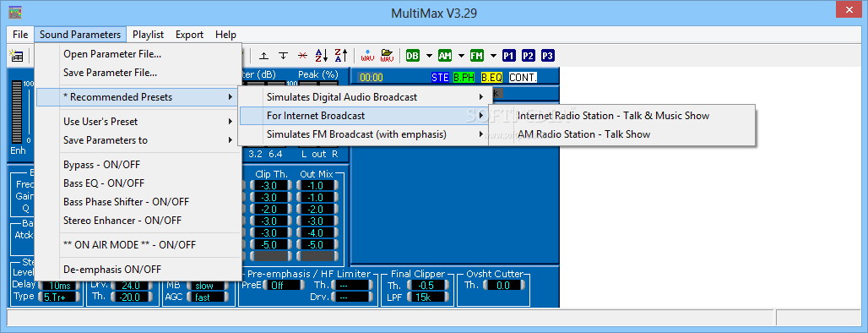
Task: Click the red delete item icon
Action: (302, 56)
